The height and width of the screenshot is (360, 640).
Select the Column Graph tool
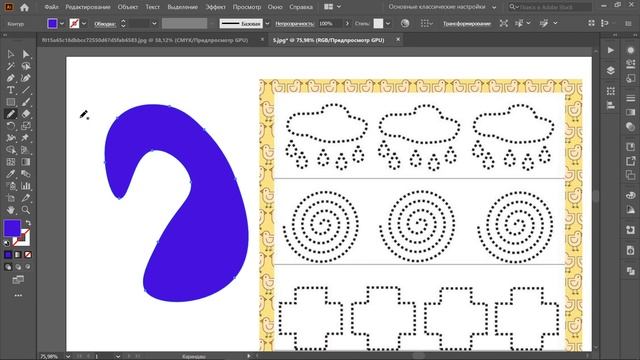point(26,186)
